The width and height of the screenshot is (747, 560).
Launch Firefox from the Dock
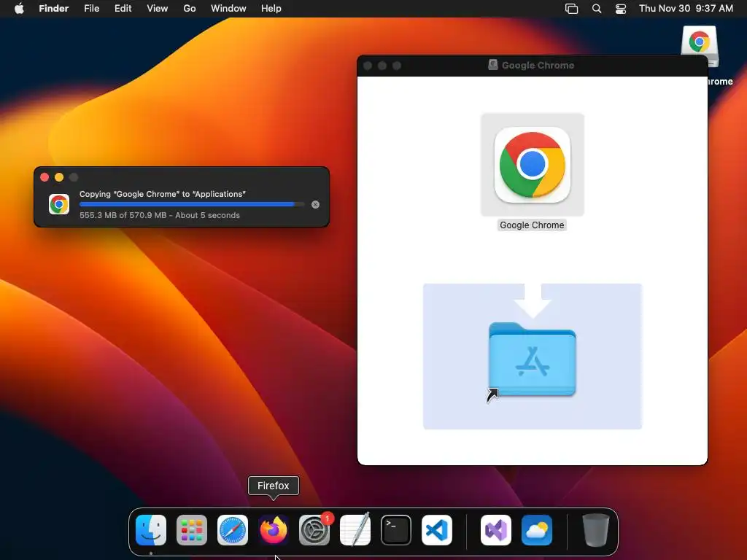click(x=274, y=530)
